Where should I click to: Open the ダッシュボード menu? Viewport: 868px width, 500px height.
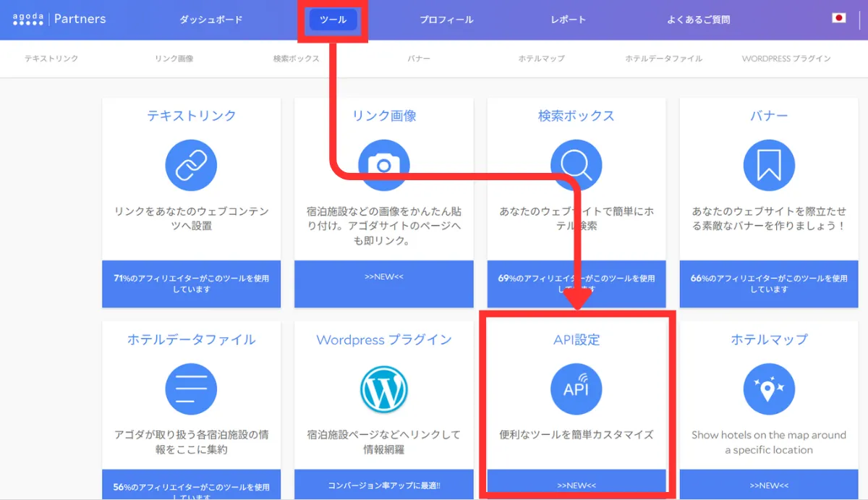[x=211, y=20]
